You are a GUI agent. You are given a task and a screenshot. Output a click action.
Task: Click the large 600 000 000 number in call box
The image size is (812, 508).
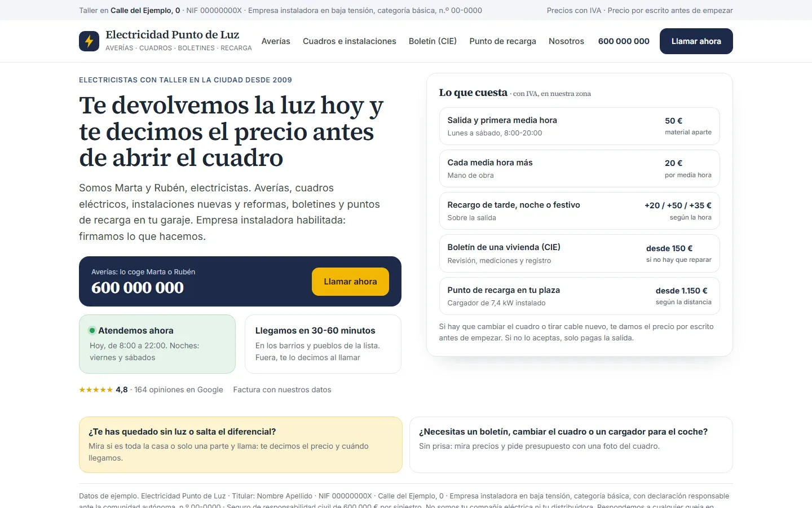point(138,288)
